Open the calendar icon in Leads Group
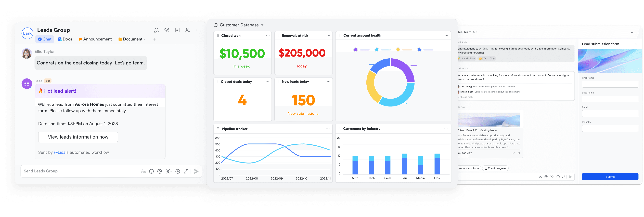 177,30
